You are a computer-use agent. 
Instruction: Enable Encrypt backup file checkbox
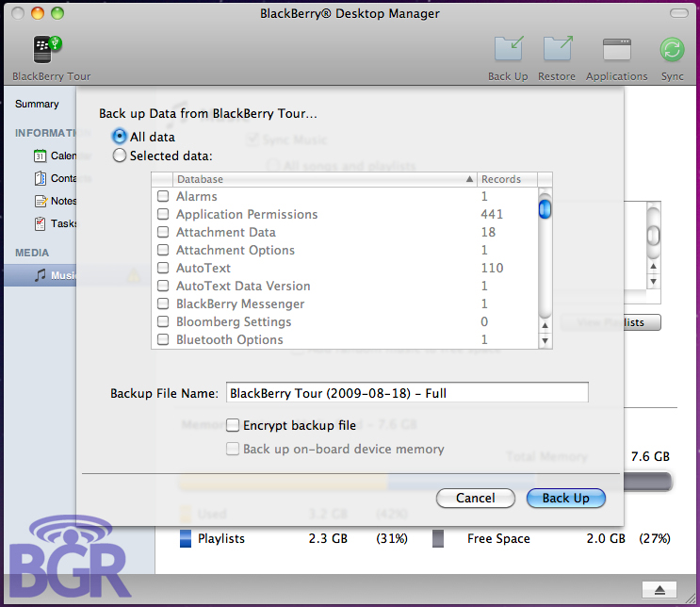[233, 425]
